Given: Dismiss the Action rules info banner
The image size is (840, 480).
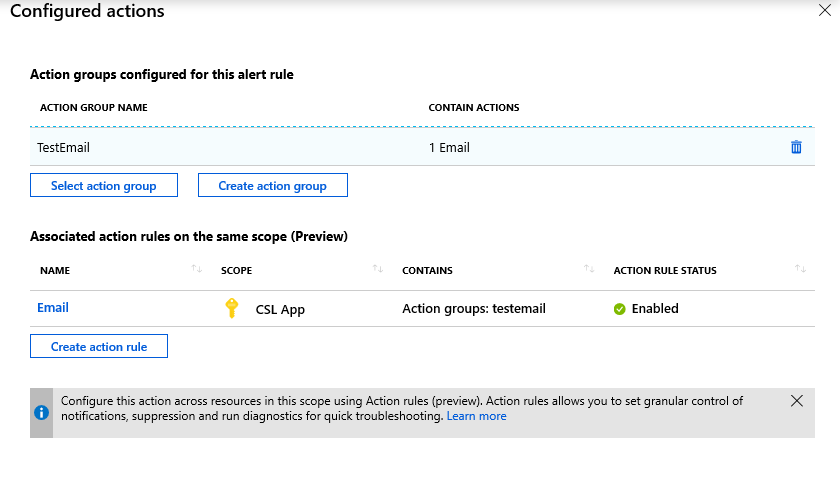Looking at the screenshot, I should pos(796,401).
